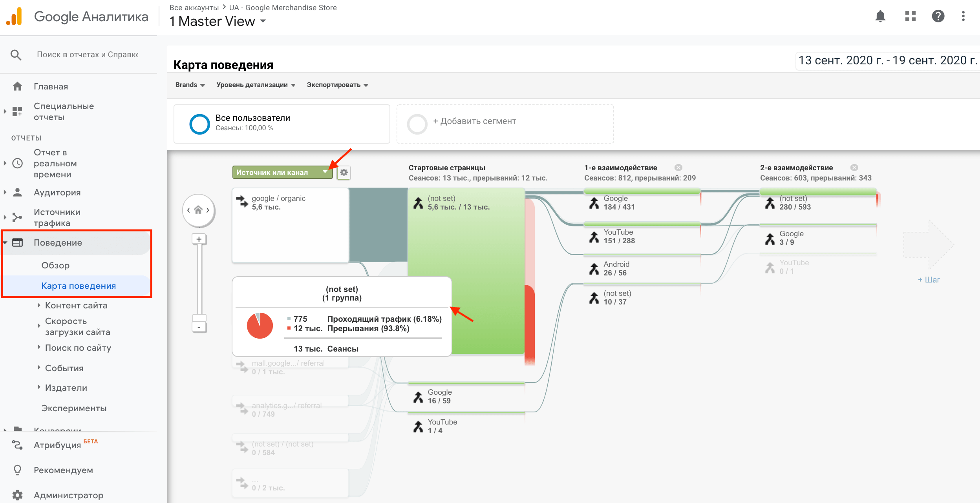Expand Отчет в реальном времени

(x=5, y=163)
